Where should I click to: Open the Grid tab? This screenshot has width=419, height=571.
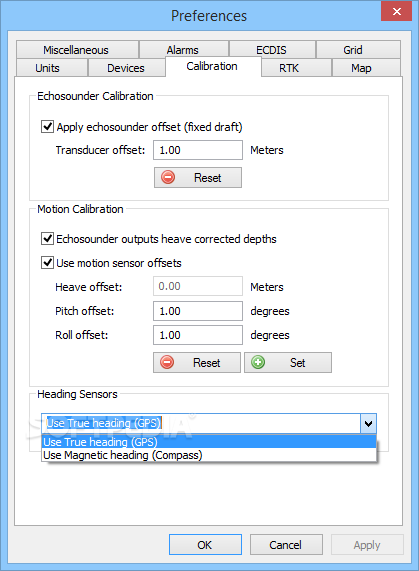coord(358,50)
